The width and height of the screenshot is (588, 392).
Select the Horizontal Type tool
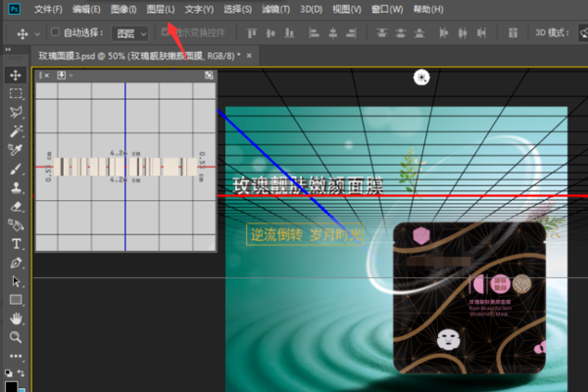16,244
